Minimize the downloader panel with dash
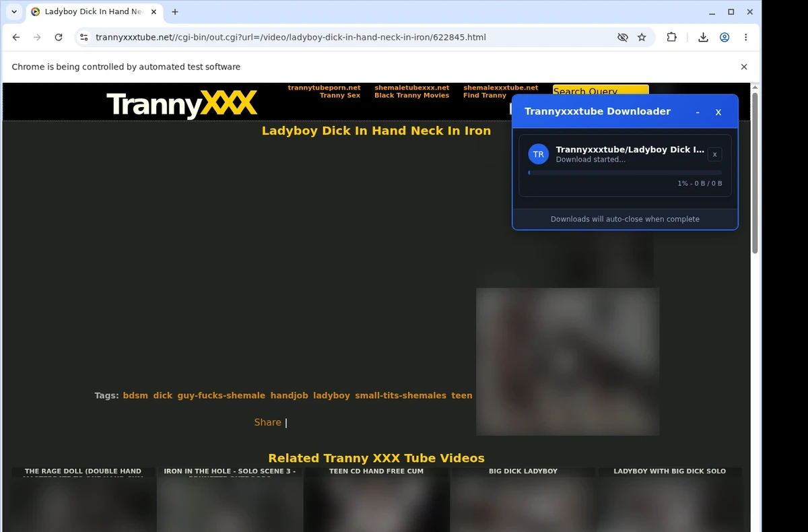The height and width of the screenshot is (532, 808). point(698,112)
